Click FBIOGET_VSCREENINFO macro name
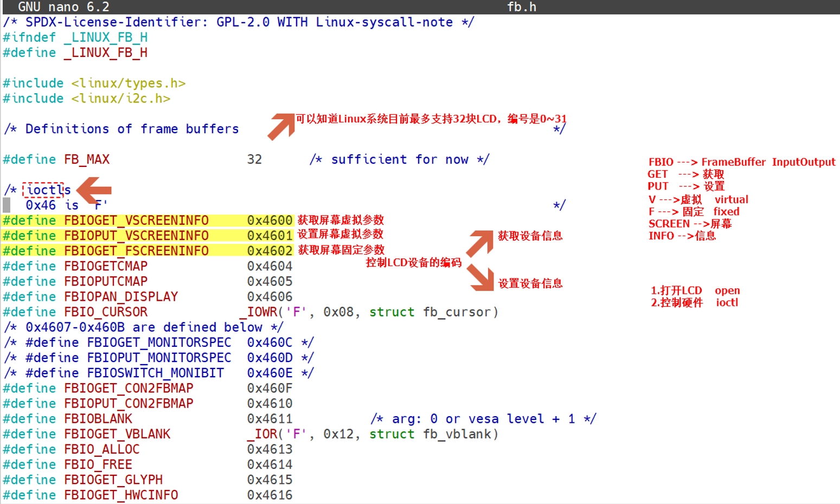 [x=136, y=221]
